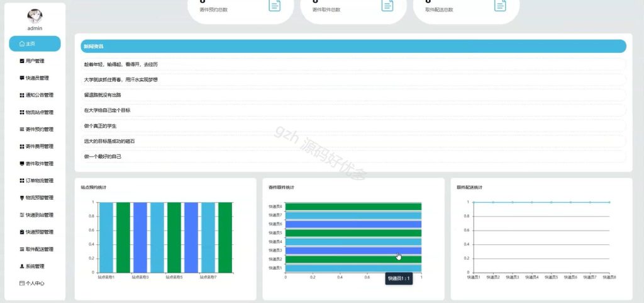Open news item 远大的目标是成功的磁石
644x303 pixels.
pos(353,141)
